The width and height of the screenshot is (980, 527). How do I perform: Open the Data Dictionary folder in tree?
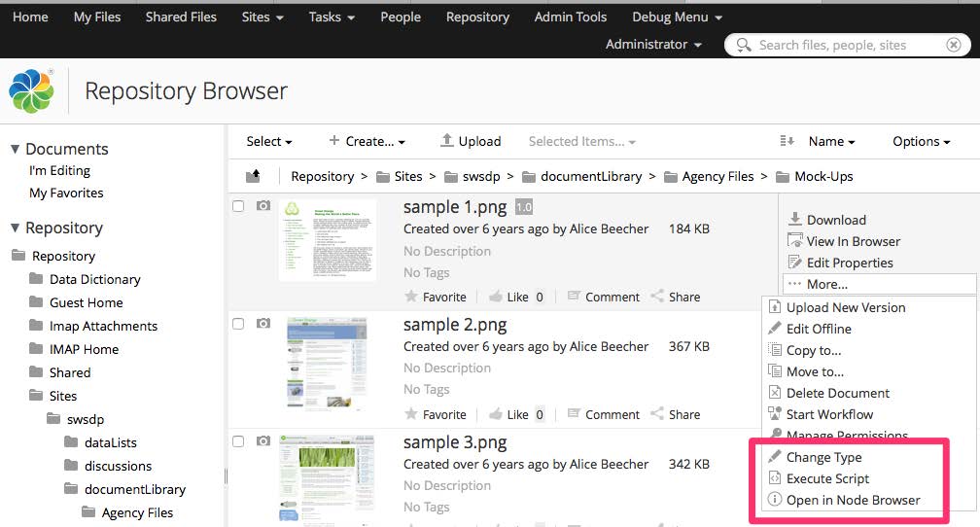coord(94,279)
